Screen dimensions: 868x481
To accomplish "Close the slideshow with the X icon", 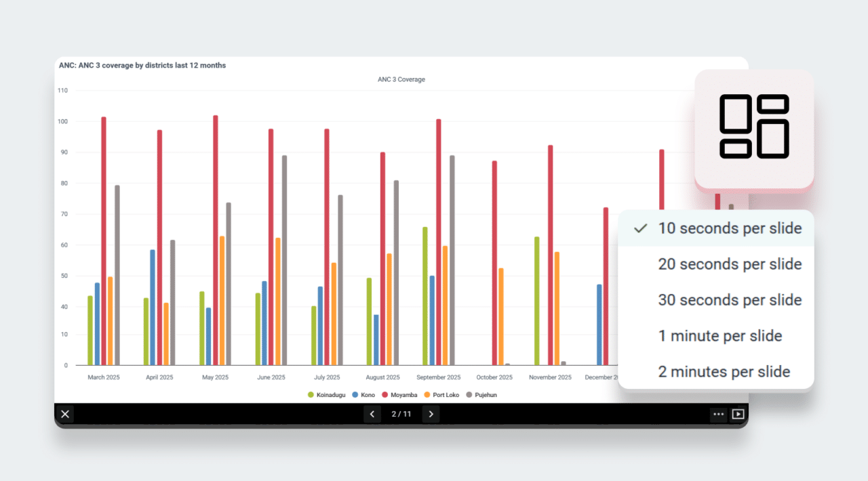I will coord(65,414).
